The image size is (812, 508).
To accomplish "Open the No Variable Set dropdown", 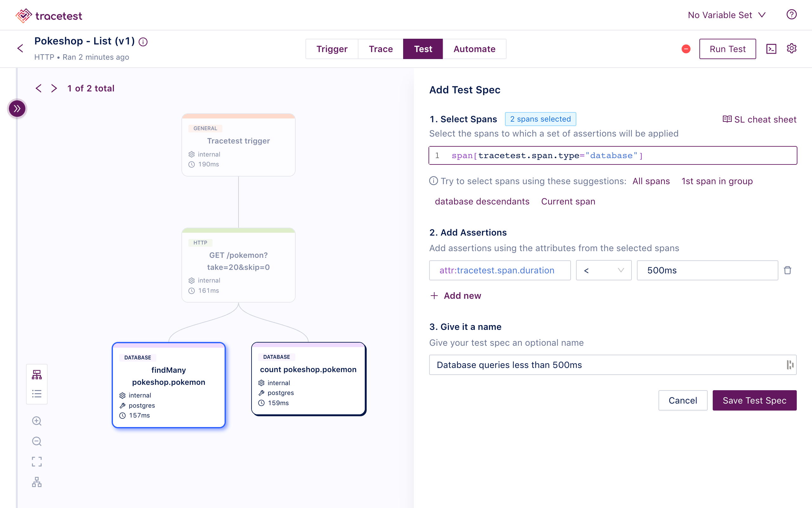I will click(x=727, y=15).
